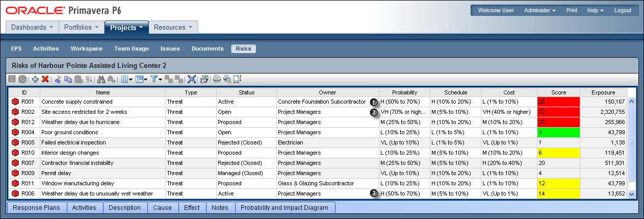Click yellow Score cell showing 14
This screenshot has width=644, height=219.
pyautogui.click(x=558, y=193)
